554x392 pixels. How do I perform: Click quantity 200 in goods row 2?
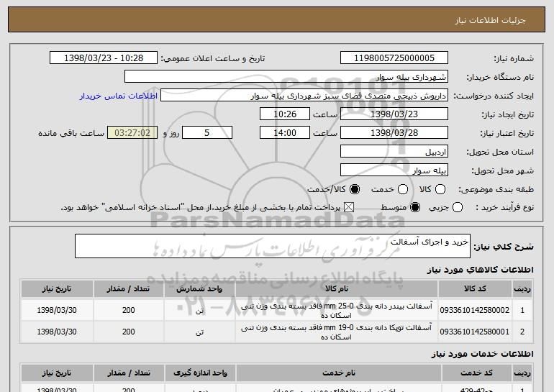pyautogui.click(x=128, y=332)
